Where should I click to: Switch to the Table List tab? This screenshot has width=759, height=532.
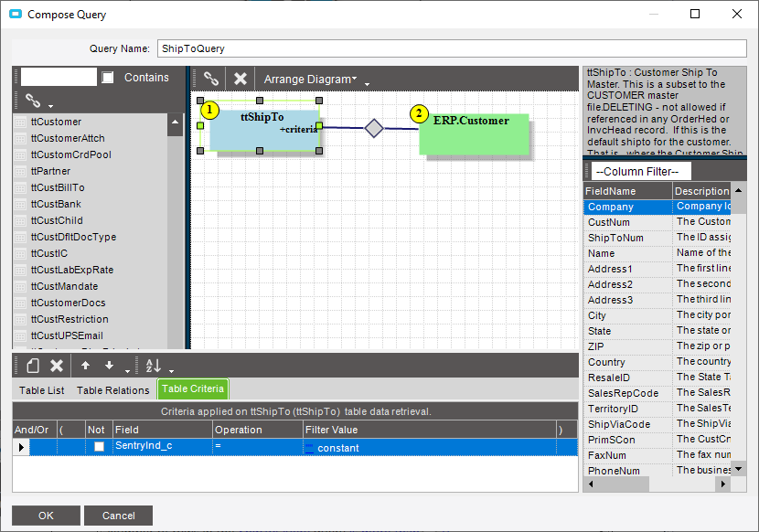[42, 390]
